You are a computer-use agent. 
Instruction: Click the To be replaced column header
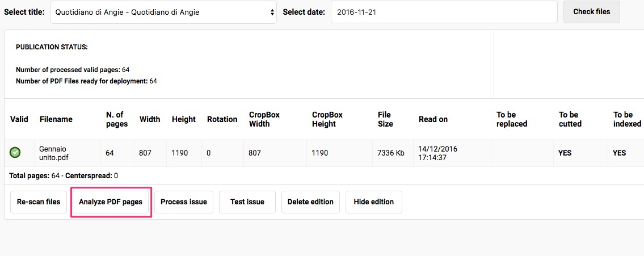click(x=512, y=119)
